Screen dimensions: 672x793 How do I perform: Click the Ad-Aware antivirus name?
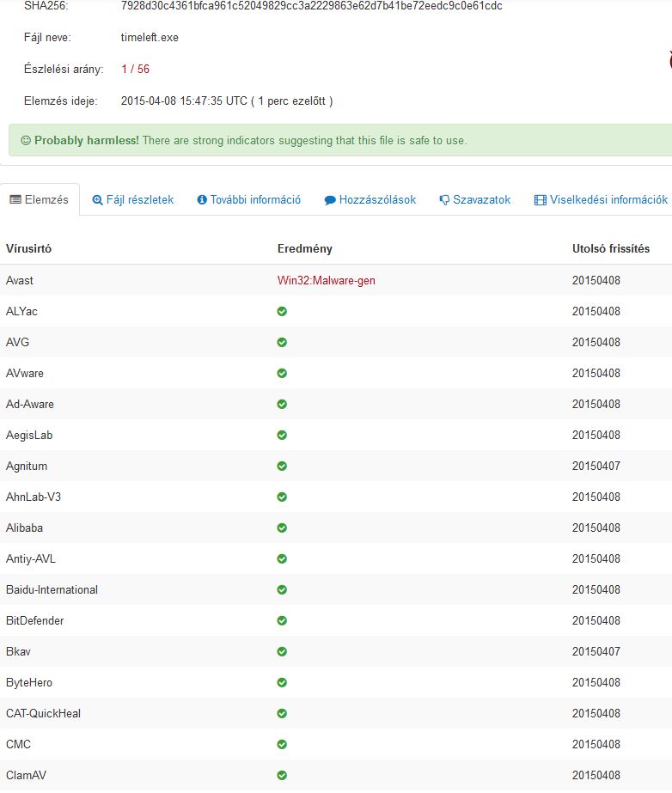[x=30, y=404]
